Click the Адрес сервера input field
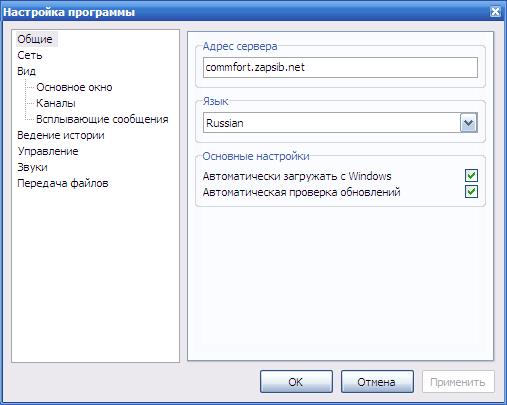The height and width of the screenshot is (405, 507). pos(340,67)
